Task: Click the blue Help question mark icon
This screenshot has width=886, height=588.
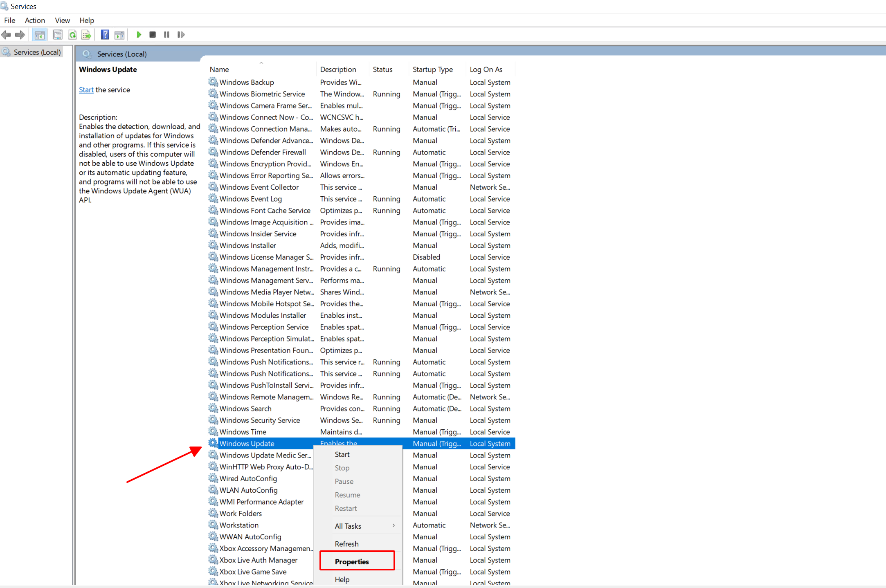Action: (105, 35)
